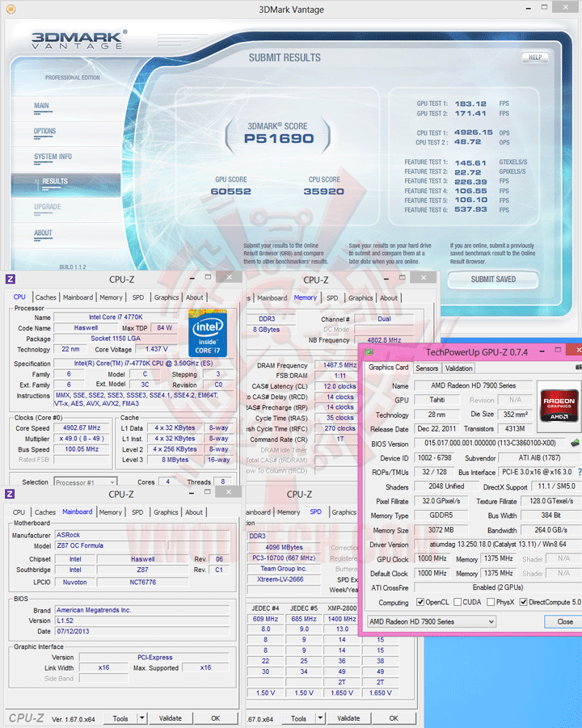Click the HELP button in 3DMark Vantage
This screenshot has width=582, height=728.
point(535,57)
